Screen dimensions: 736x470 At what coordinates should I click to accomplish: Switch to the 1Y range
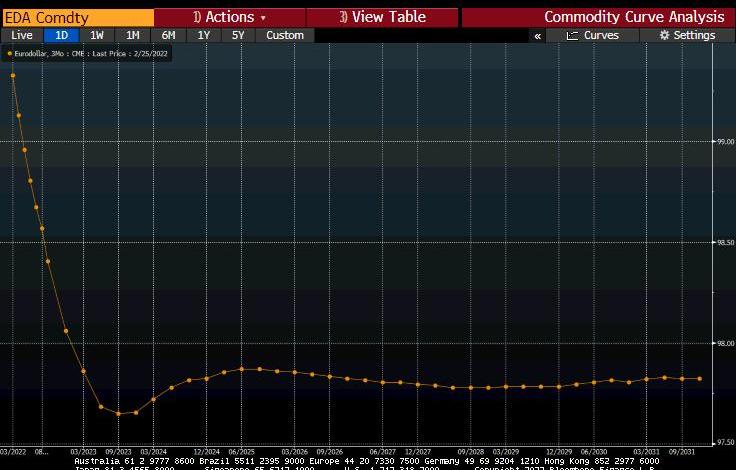point(204,35)
